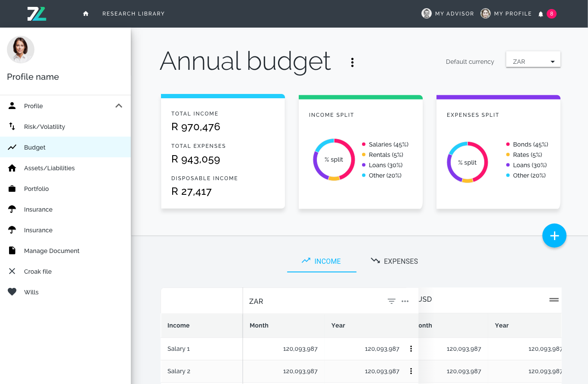The height and width of the screenshot is (384, 588).
Task: Open My Profile in top bar
Action: (506, 14)
